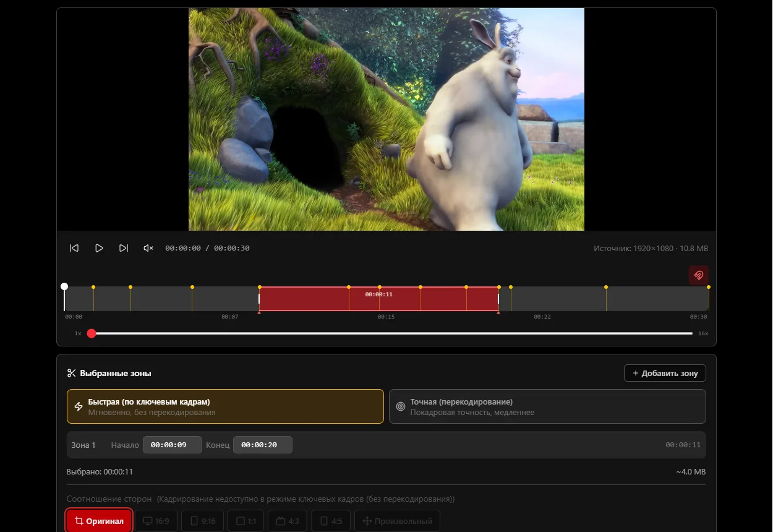Click the red selected zone 00:00:11
773x532 pixels.
pos(378,299)
